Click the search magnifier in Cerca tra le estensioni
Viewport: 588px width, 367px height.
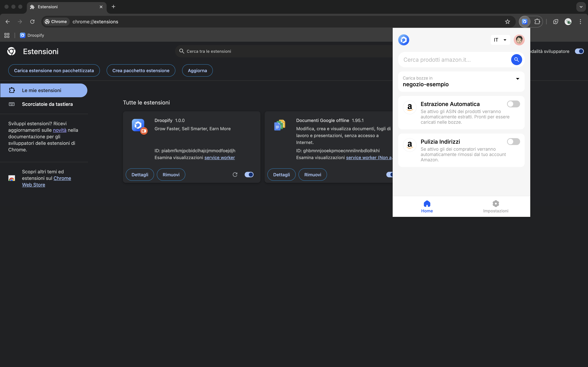pyautogui.click(x=181, y=51)
